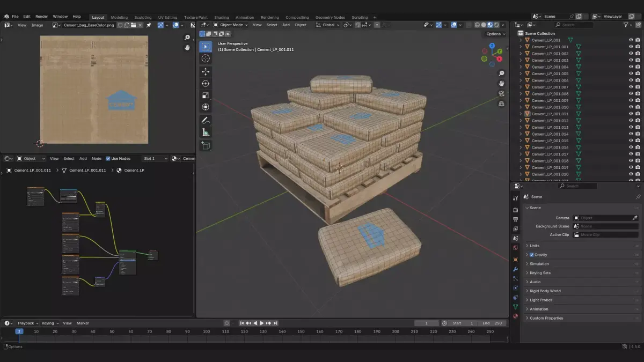Toggle camera view in viewport gizmo
The image size is (644, 362).
(501, 93)
